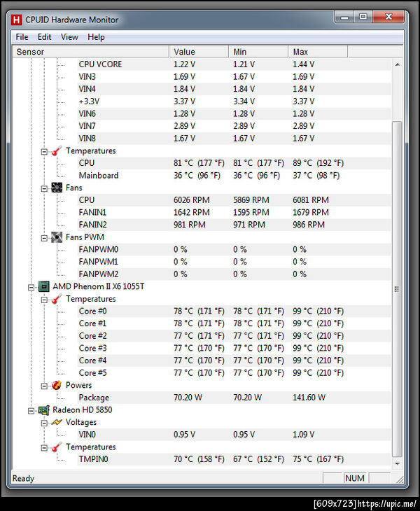
Task: Click the Min column header
Action: tap(258, 52)
